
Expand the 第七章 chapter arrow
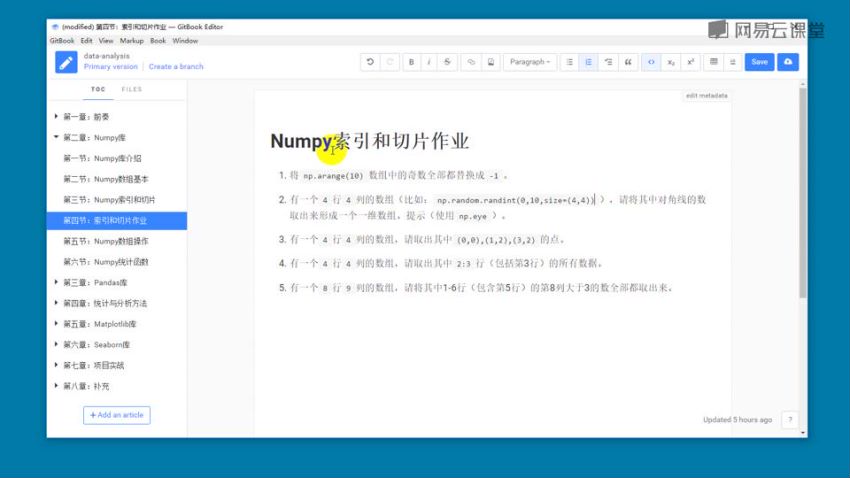[56, 365]
